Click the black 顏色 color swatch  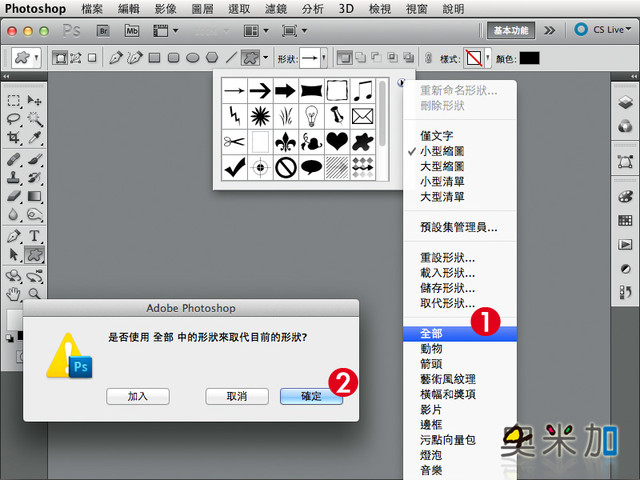point(529,58)
